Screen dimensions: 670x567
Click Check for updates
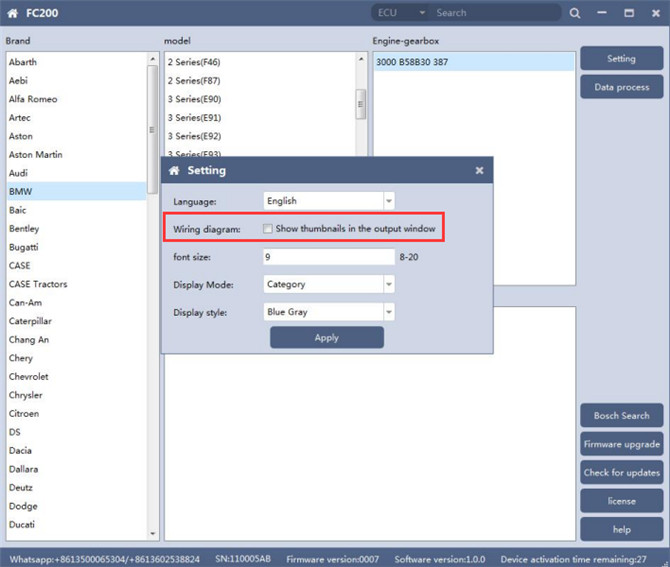[x=621, y=473]
